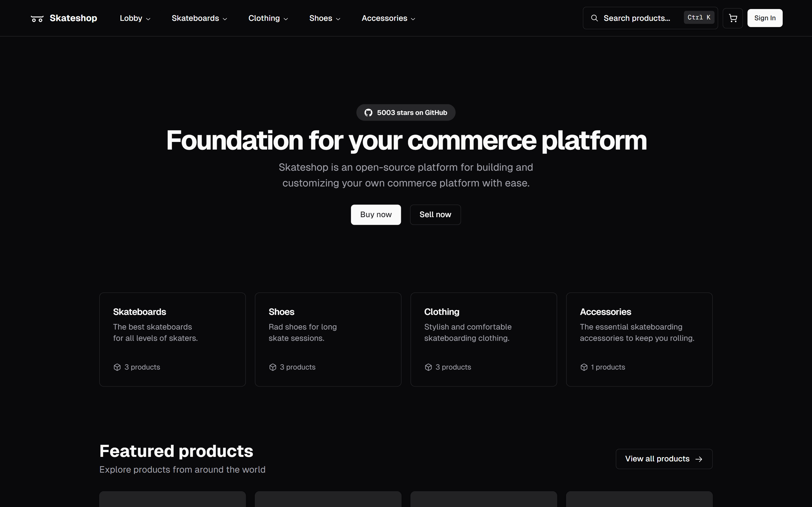Open the Clothing dropdown chevron
The height and width of the screenshot is (507, 812).
pos(286,18)
